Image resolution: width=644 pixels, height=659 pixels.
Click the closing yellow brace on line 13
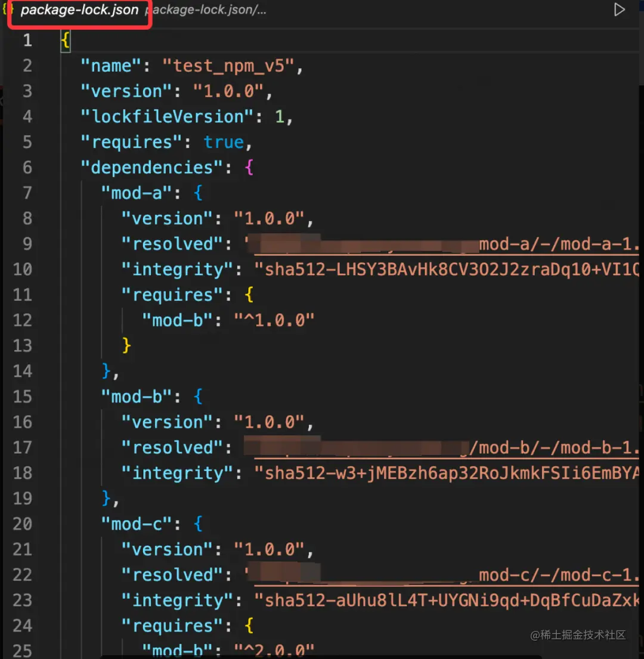126,346
